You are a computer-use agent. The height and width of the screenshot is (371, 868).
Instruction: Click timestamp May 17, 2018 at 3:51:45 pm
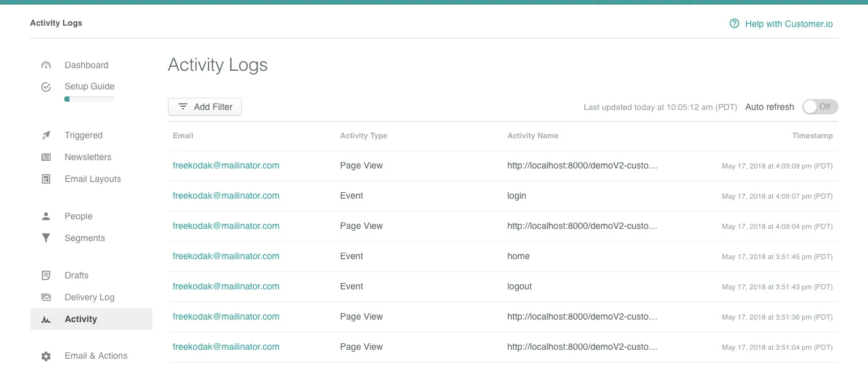click(x=777, y=257)
